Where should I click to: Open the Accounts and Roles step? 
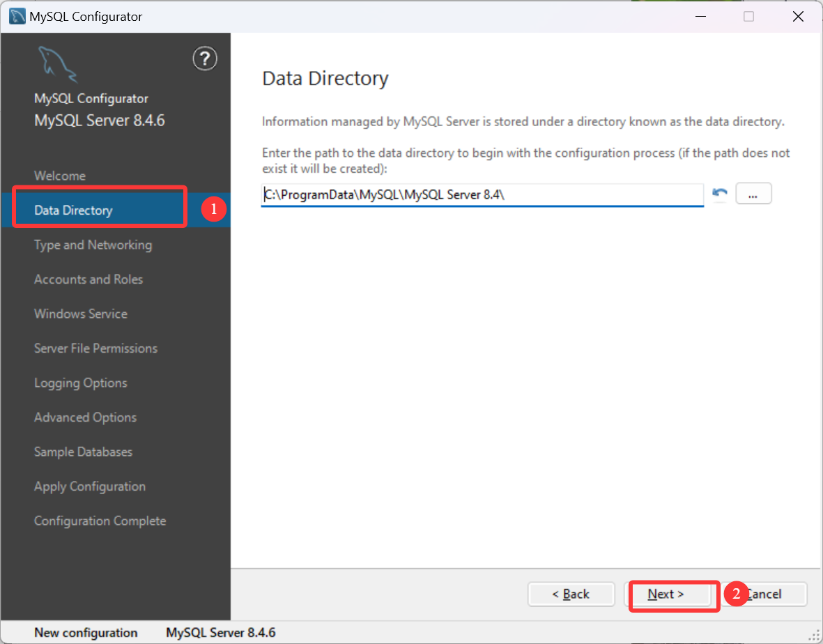89,279
